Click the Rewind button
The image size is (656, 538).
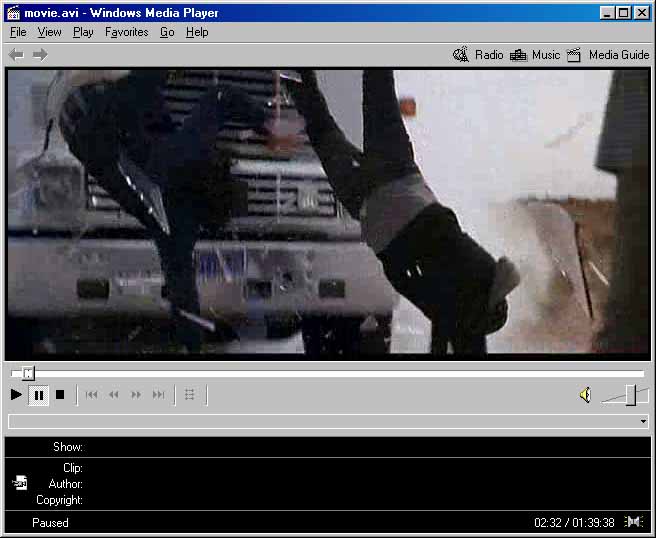[113, 395]
